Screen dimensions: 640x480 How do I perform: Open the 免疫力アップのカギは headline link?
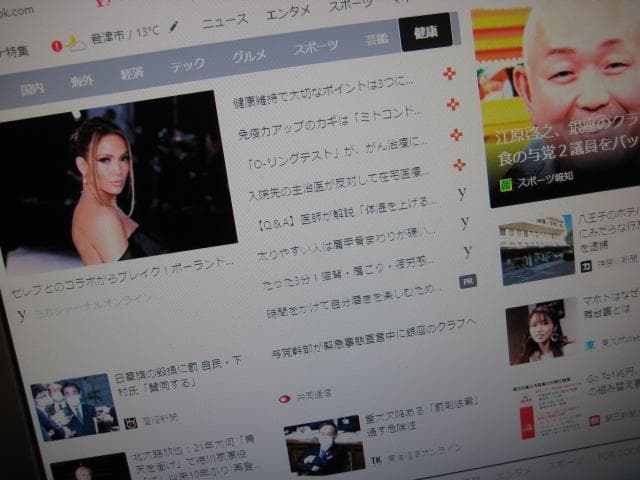click(332, 130)
